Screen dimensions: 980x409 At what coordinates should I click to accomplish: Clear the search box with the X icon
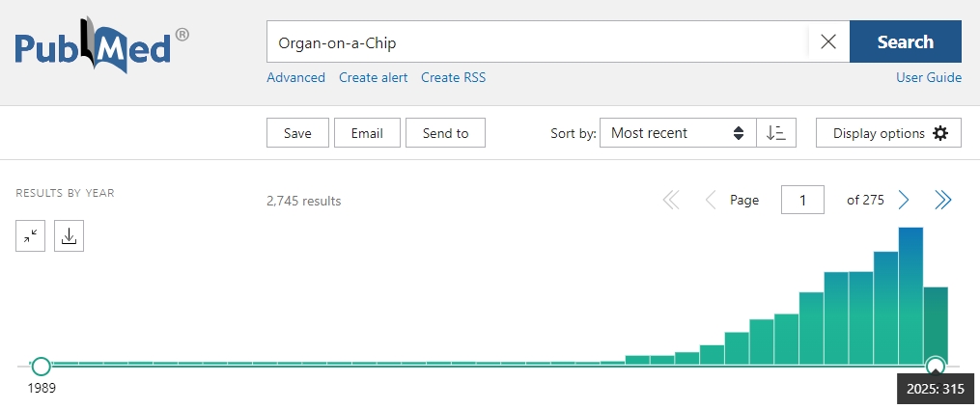tap(827, 41)
